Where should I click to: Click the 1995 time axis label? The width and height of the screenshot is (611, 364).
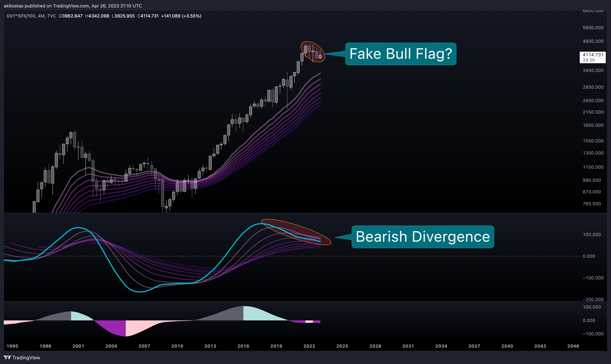click(12, 346)
